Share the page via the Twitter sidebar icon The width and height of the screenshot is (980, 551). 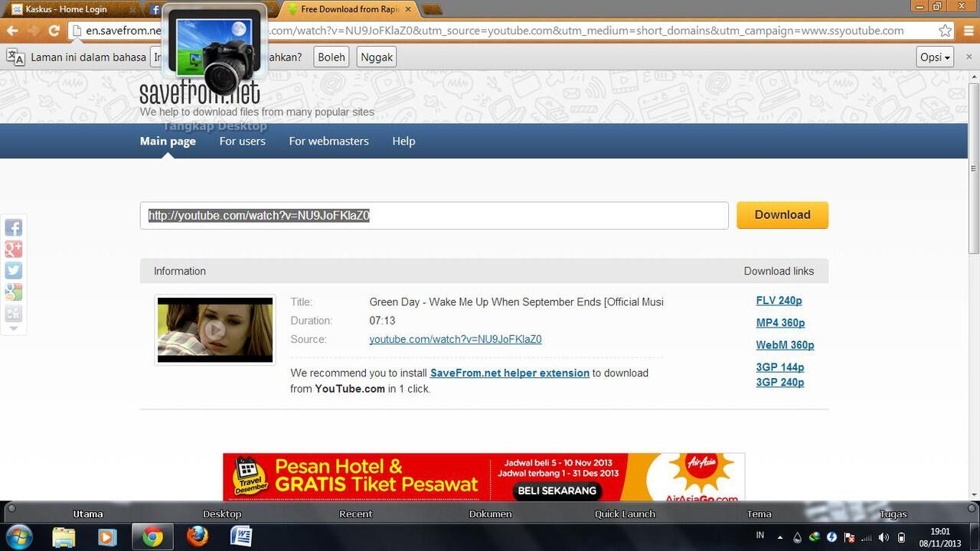tap(13, 270)
